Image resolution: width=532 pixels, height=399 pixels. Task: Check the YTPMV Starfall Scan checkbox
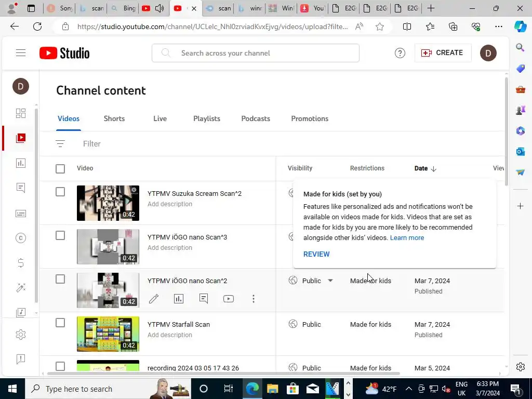click(60, 323)
